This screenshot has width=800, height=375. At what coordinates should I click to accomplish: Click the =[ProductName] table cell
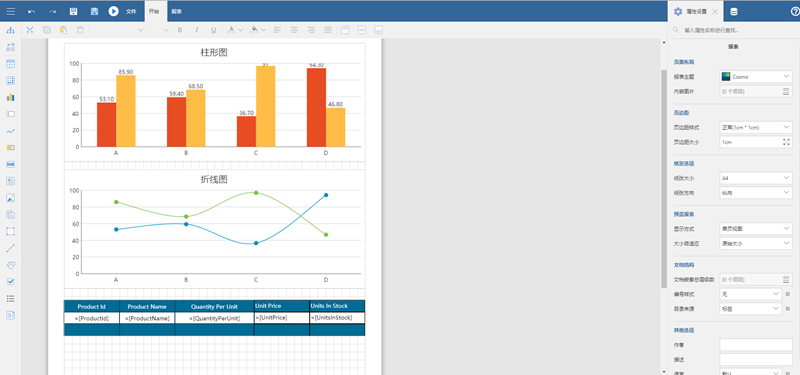[x=147, y=318]
